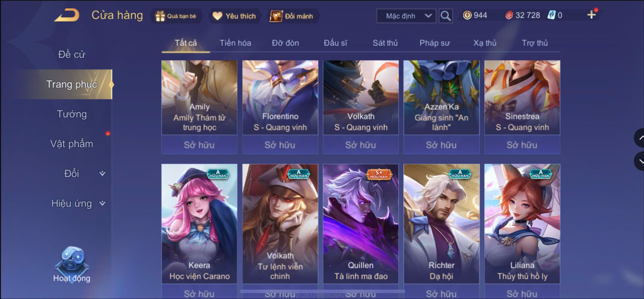Open the Tướng sidebar menu
Viewport: 644px width, 299px height.
tap(72, 114)
